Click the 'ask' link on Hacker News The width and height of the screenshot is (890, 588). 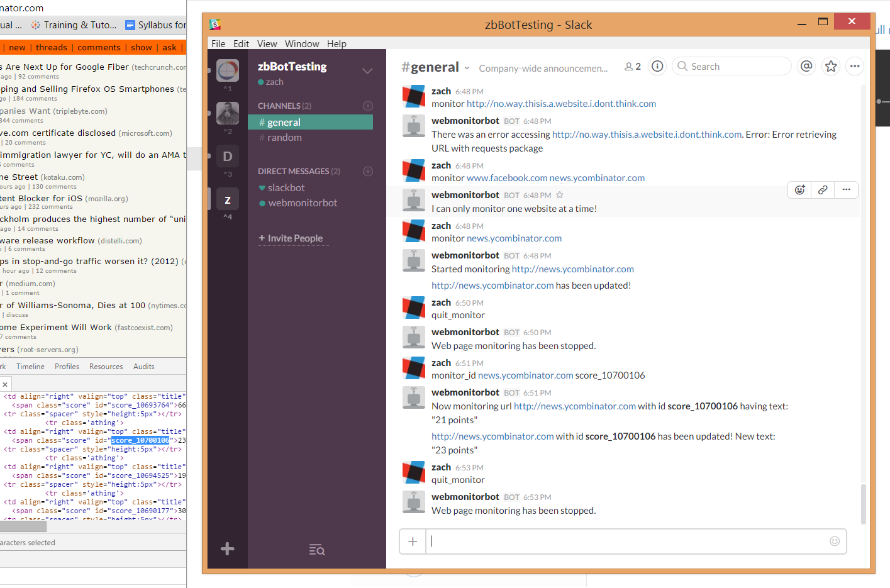click(x=169, y=47)
